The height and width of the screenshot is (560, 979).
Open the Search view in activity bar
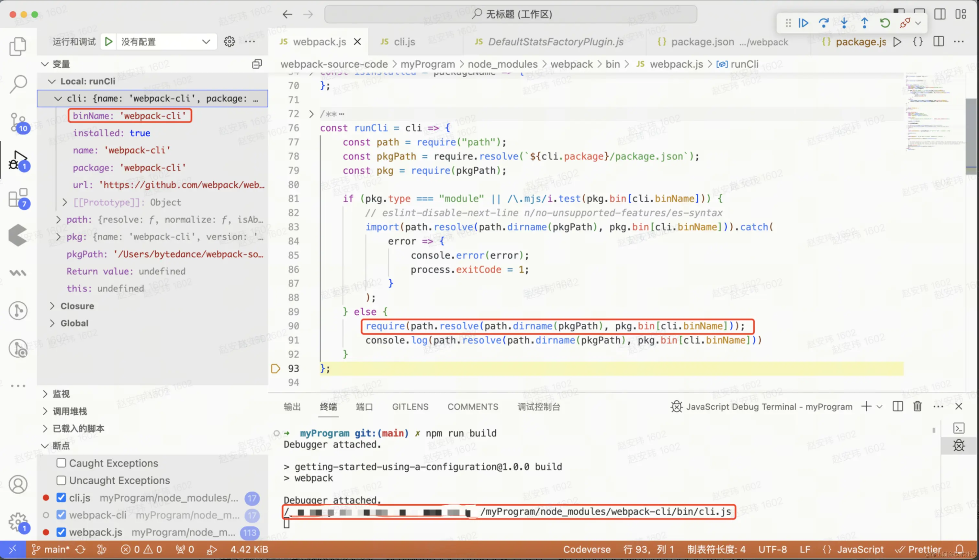coord(18,84)
